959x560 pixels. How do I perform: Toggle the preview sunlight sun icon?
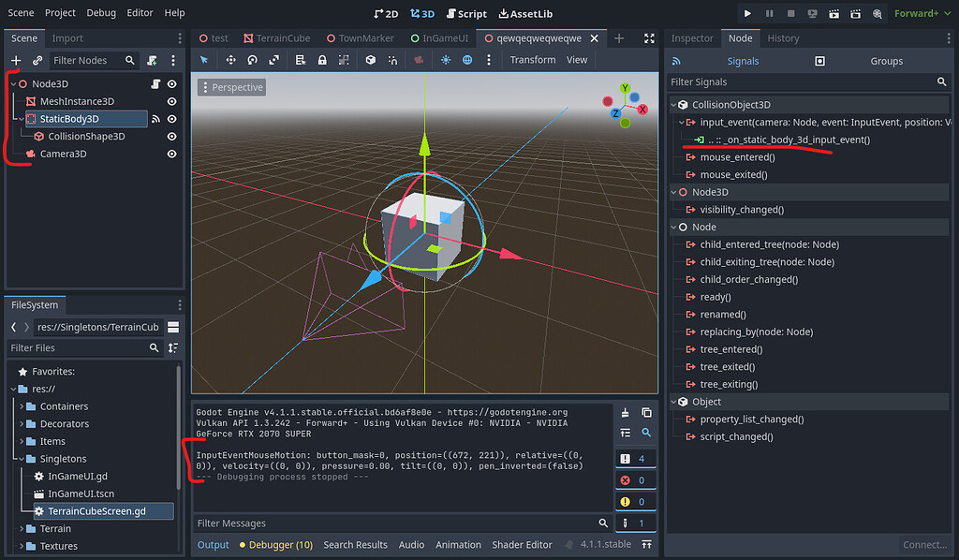[446, 60]
